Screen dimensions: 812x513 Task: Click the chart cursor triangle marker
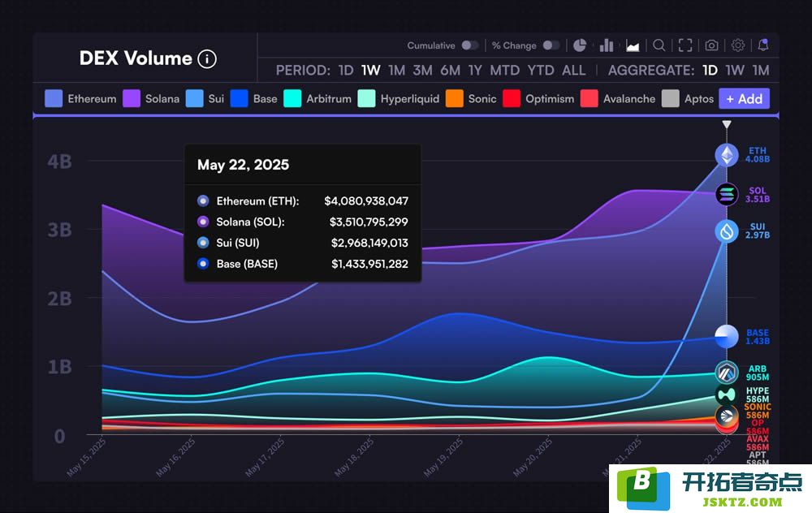727,125
